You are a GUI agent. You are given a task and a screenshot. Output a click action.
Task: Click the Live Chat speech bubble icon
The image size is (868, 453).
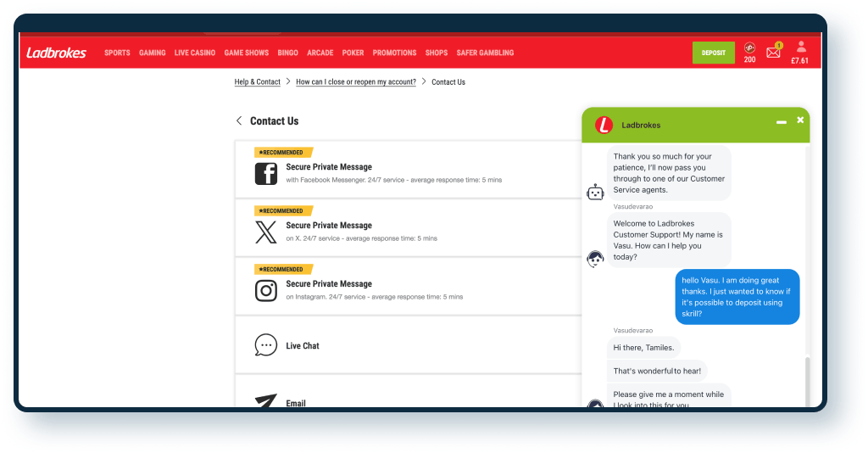point(265,345)
